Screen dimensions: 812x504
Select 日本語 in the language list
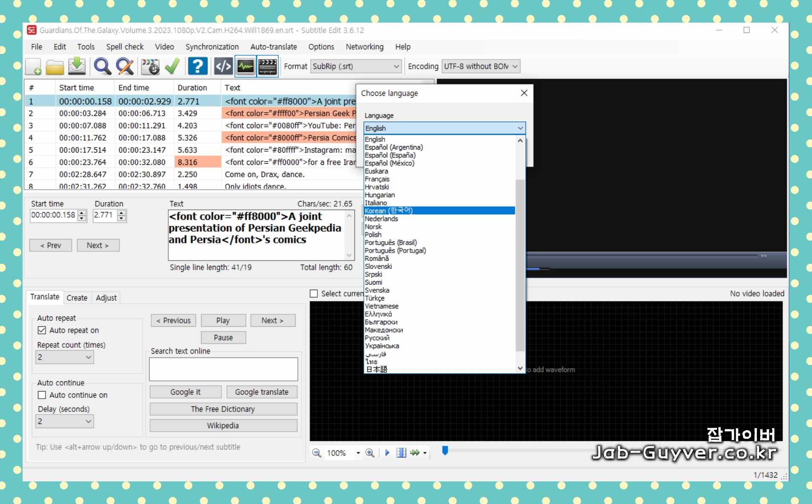(440, 369)
